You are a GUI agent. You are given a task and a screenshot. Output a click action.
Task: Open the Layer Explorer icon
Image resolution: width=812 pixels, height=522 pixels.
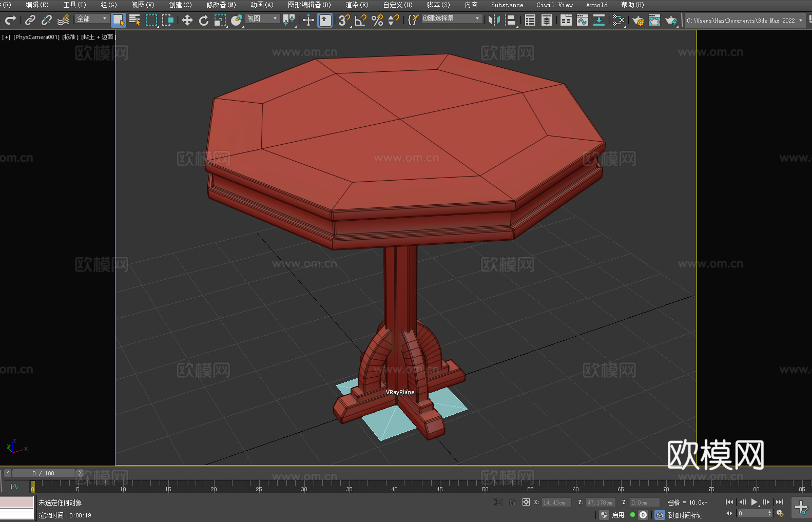[547, 20]
